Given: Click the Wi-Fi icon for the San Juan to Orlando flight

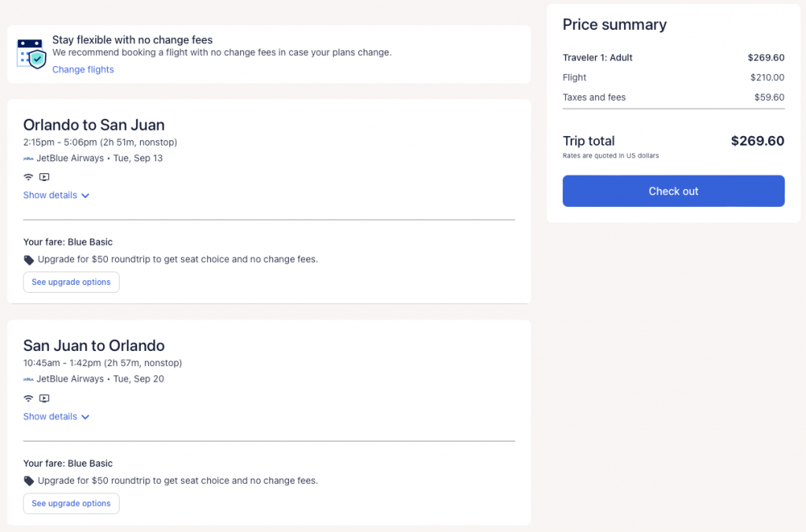Looking at the screenshot, I should pos(28,398).
